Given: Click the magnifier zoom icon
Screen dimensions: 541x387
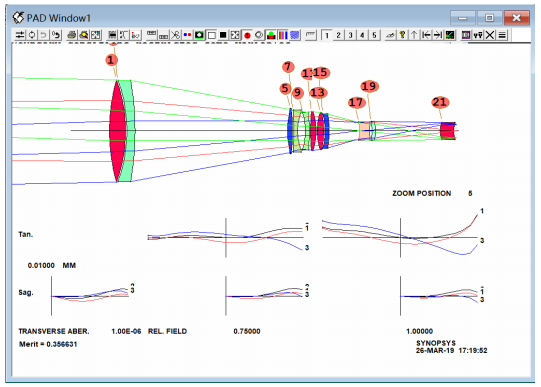Looking at the screenshot, I should coord(84,35).
